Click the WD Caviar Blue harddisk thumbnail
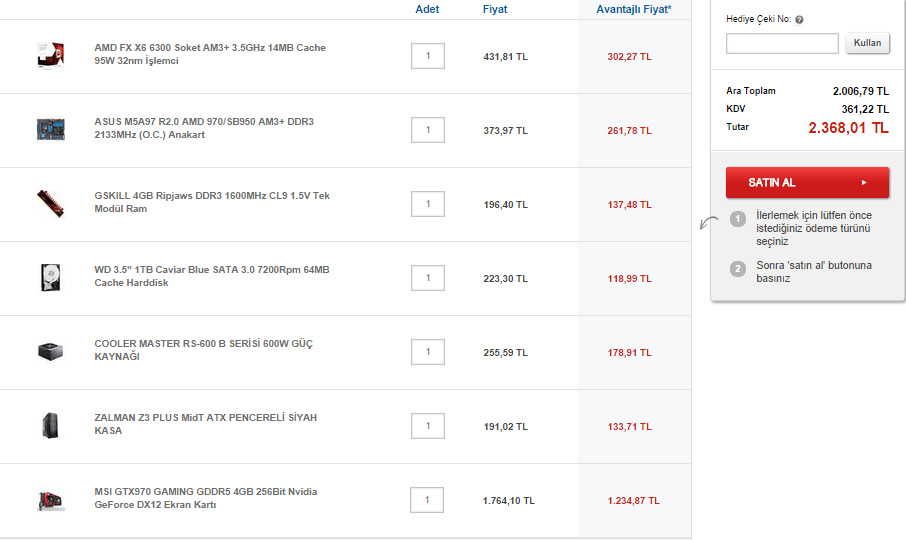Viewport: 906px width, 540px height. pos(50,277)
